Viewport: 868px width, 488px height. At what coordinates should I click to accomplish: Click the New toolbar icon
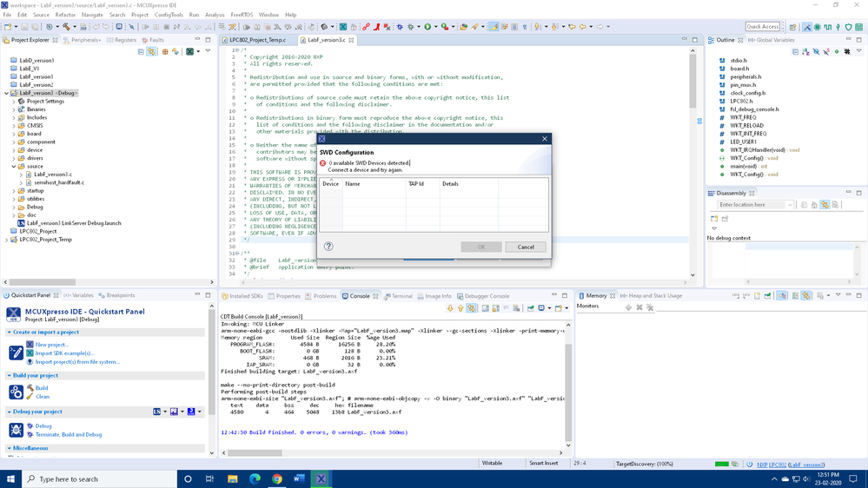point(8,27)
